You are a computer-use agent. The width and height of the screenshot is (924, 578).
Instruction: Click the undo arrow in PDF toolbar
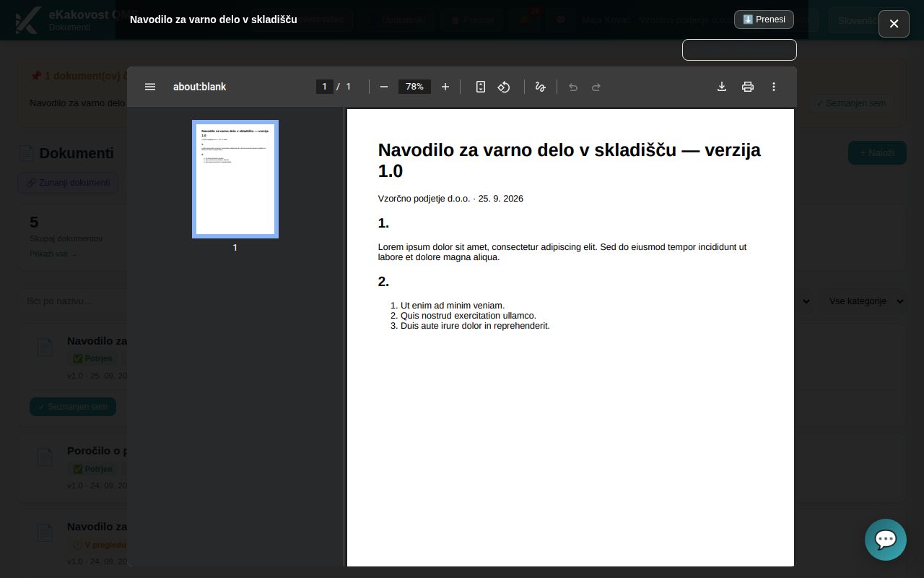click(573, 87)
